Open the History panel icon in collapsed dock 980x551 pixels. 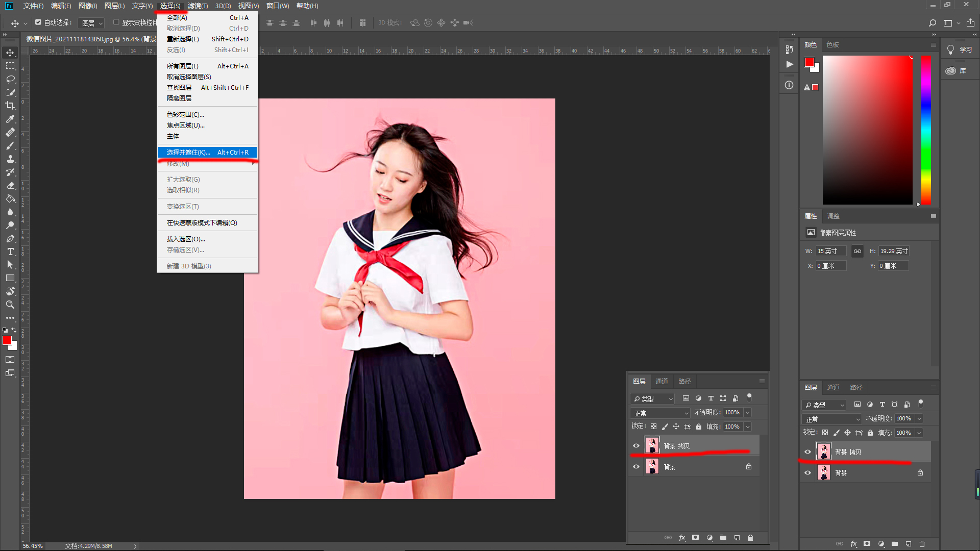pos(789,49)
